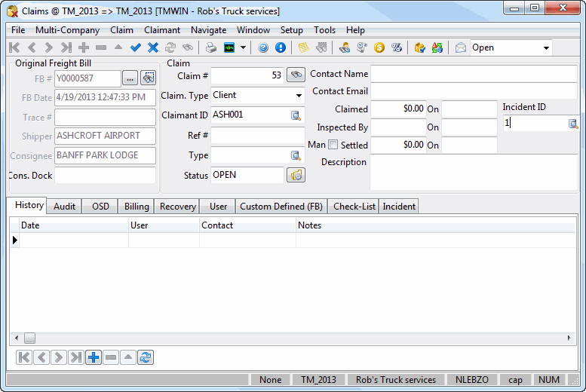Switch to the Billing tab
The height and width of the screenshot is (392, 586).
pos(137,206)
